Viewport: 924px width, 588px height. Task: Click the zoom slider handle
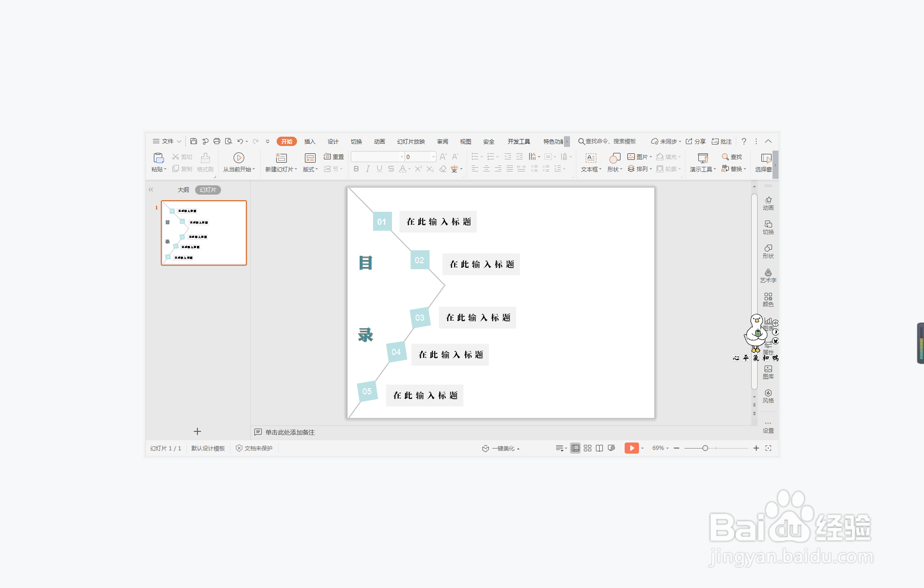click(x=705, y=448)
